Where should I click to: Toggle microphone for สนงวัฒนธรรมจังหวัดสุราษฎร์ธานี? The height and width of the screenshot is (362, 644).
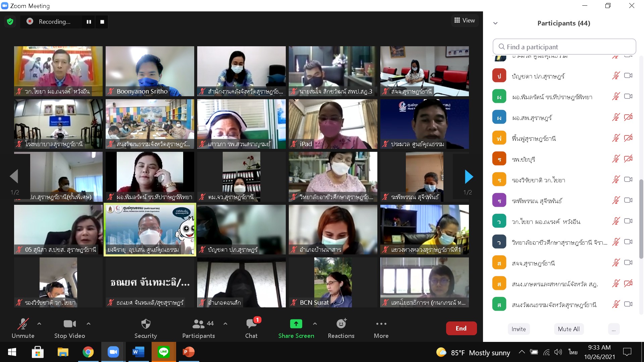[616, 304]
